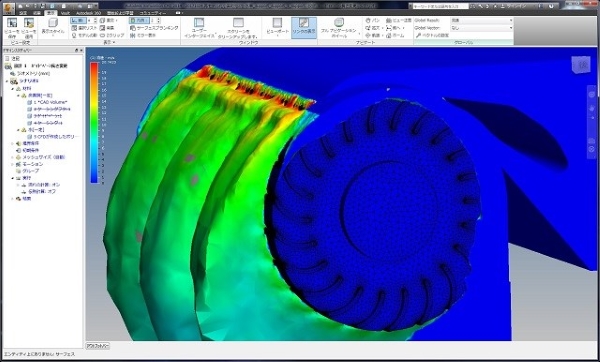This screenshot has width=600, height=362.
Task: Toggle the highlighted link display button
Action: (x=304, y=28)
